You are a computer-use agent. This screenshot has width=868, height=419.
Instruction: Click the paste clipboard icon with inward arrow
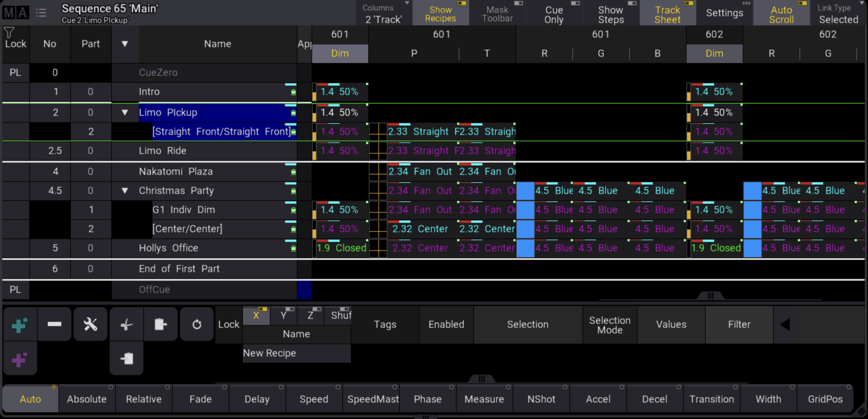pos(127,358)
